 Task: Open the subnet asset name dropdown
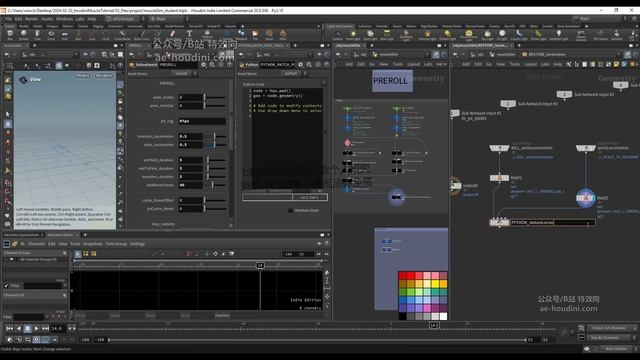[184, 74]
